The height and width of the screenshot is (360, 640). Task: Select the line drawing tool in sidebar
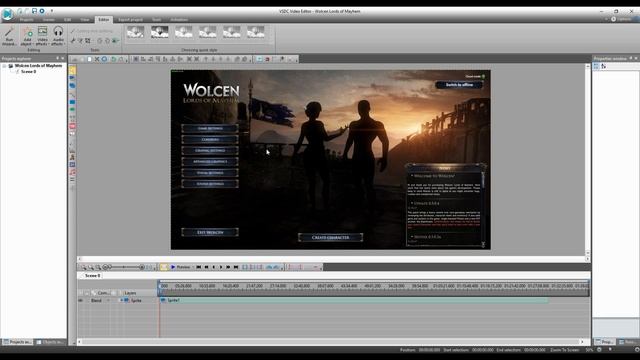[72, 94]
